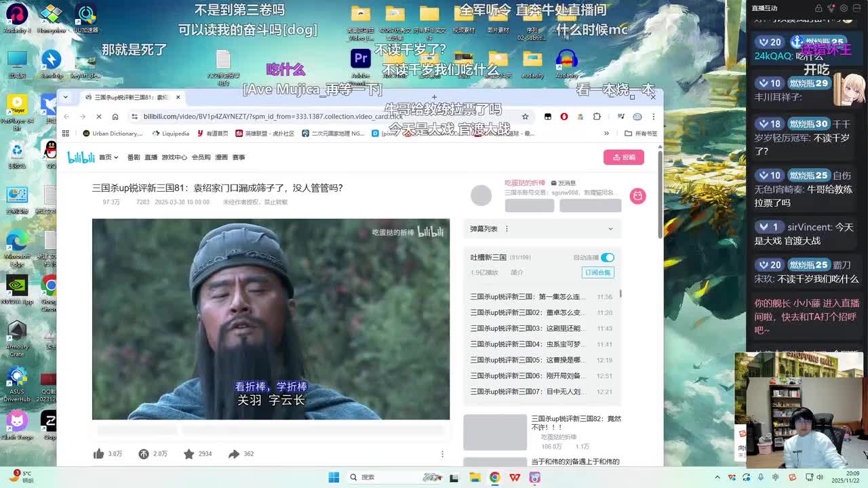
Task: Give coins to the video
Action: [x=144, y=453]
